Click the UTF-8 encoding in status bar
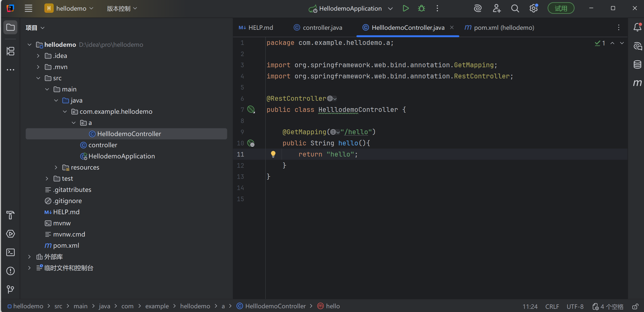Screen dimensions: 644x312 click(x=575, y=306)
